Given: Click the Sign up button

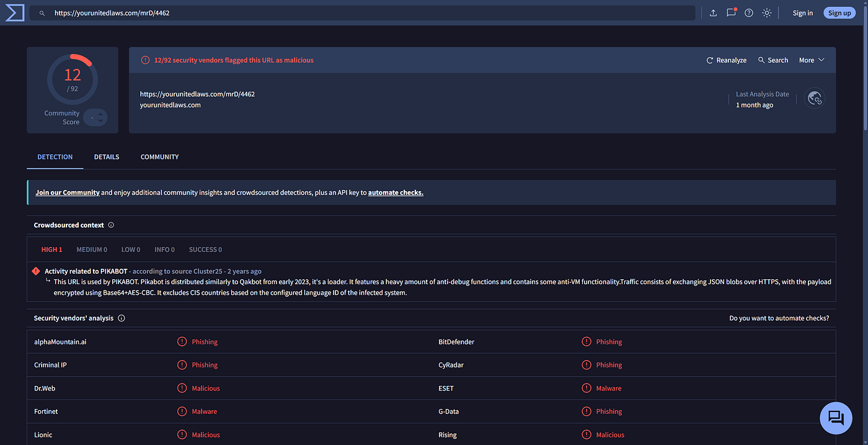Looking at the screenshot, I should tap(839, 13).
